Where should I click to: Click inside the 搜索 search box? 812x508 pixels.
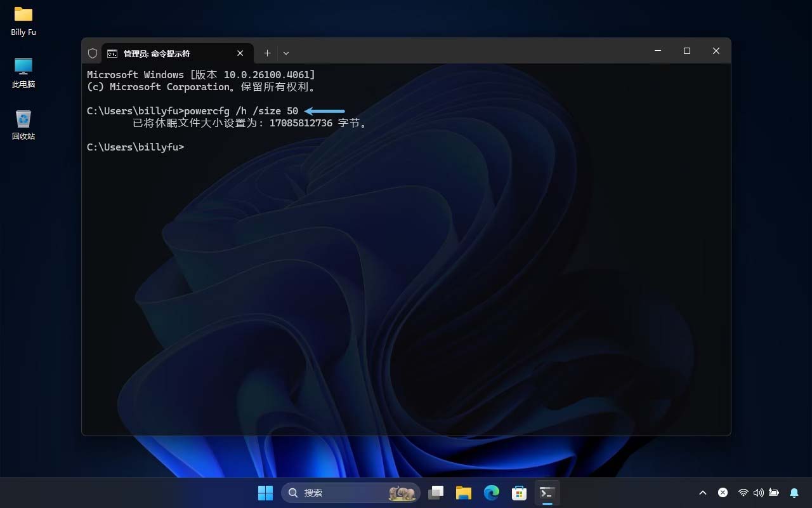tap(336, 492)
